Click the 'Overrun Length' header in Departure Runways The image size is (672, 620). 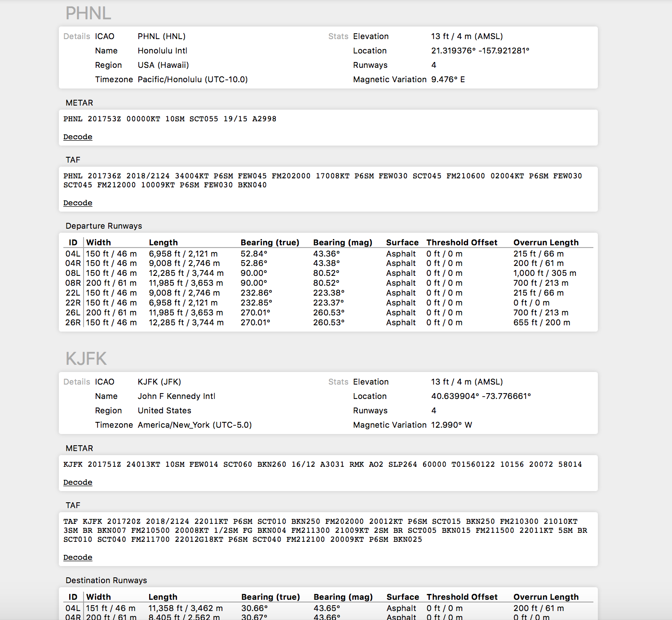[x=546, y=243]
